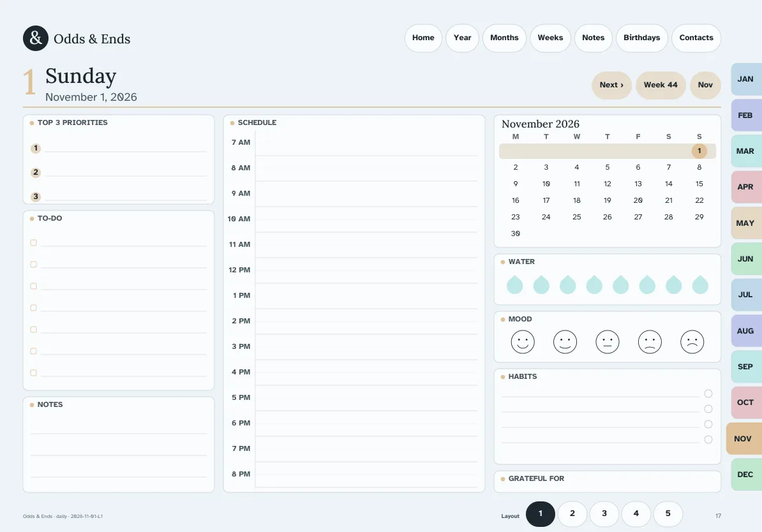This screenshot has width=762, height=532.
Task: Go to the Next day
Action: click(611, 85)
